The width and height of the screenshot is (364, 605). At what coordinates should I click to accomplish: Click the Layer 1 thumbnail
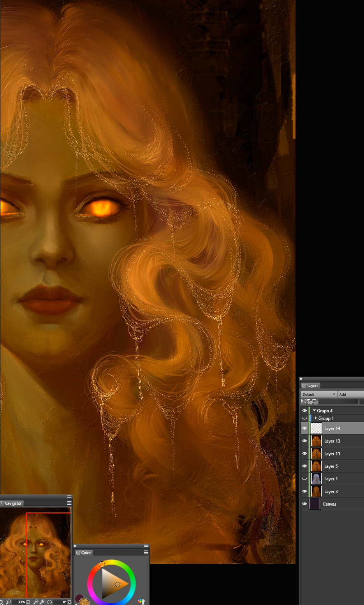(x=317, y=479)
